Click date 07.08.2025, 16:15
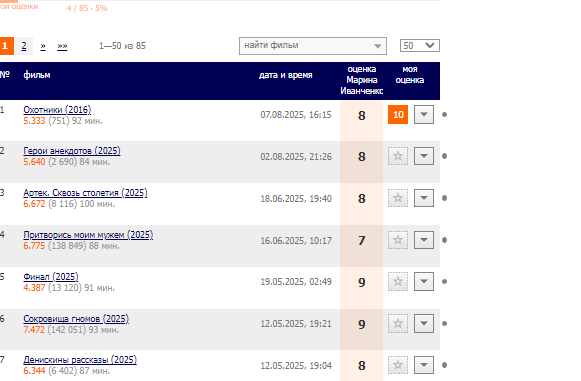This screenshot has width=581, height=381. click(x=296, y=115)
